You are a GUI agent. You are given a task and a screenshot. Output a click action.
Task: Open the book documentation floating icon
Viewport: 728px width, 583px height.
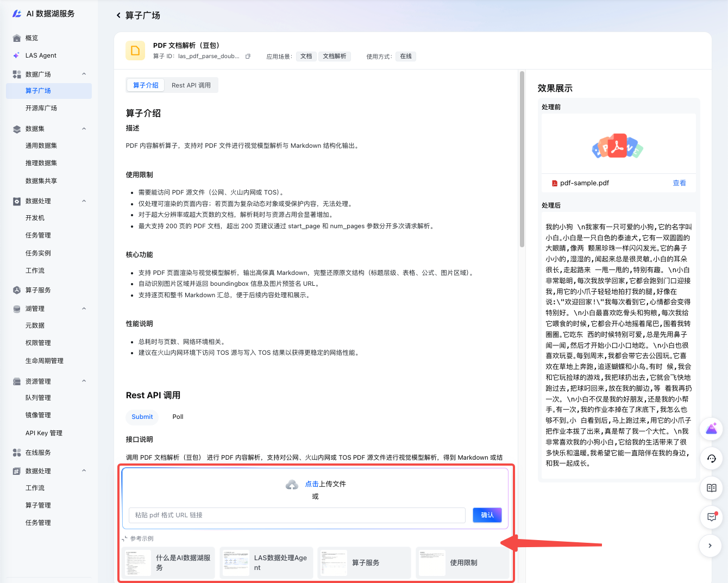click(712, 488)
